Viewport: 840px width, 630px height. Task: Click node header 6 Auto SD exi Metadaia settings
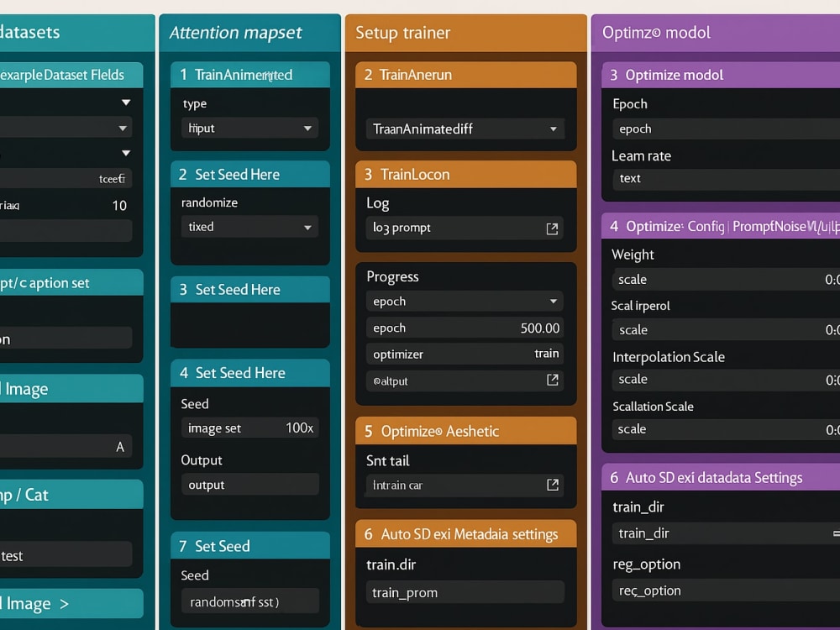pos(466,533)
